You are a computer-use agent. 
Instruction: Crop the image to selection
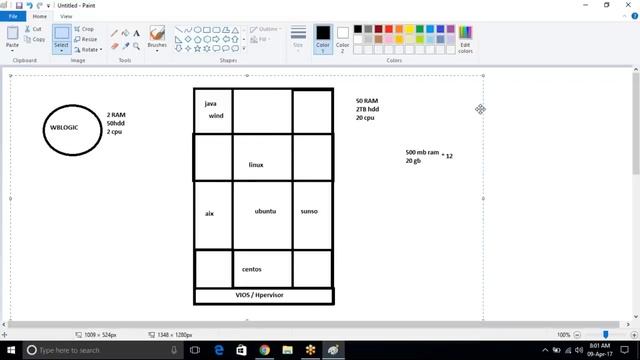coord(84,29)
